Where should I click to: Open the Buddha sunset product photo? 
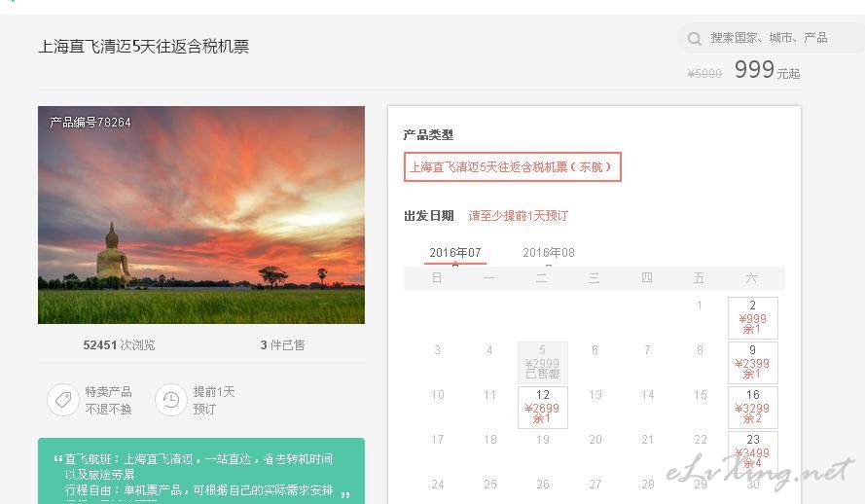(x=201, y=215)
